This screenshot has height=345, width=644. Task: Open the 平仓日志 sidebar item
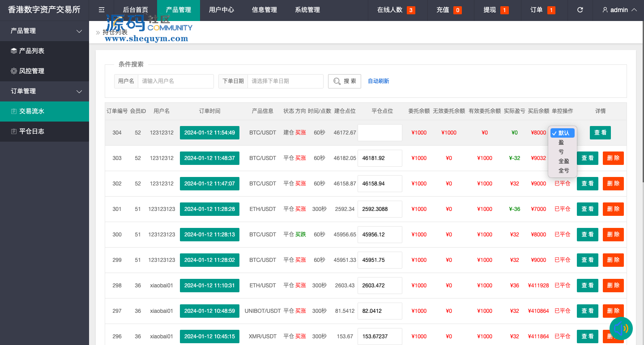[44, 131]
